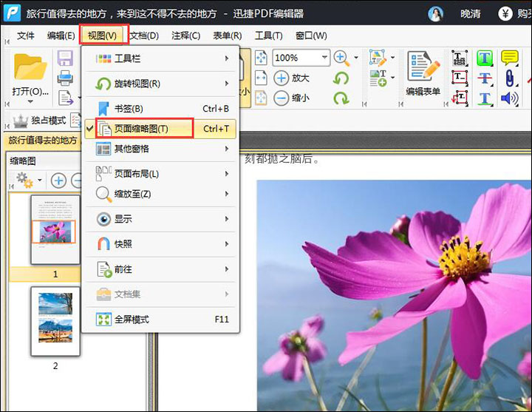Click the paperclip attachment tool
Viewport: 532px width, 412px height.
coord(509,78)
